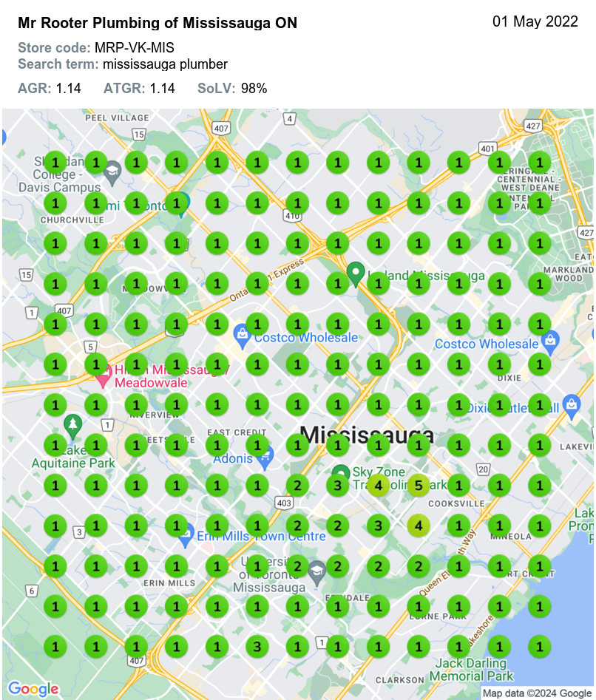Click the Dixie Outlet Mall shopping pin

tap(572, 407)
